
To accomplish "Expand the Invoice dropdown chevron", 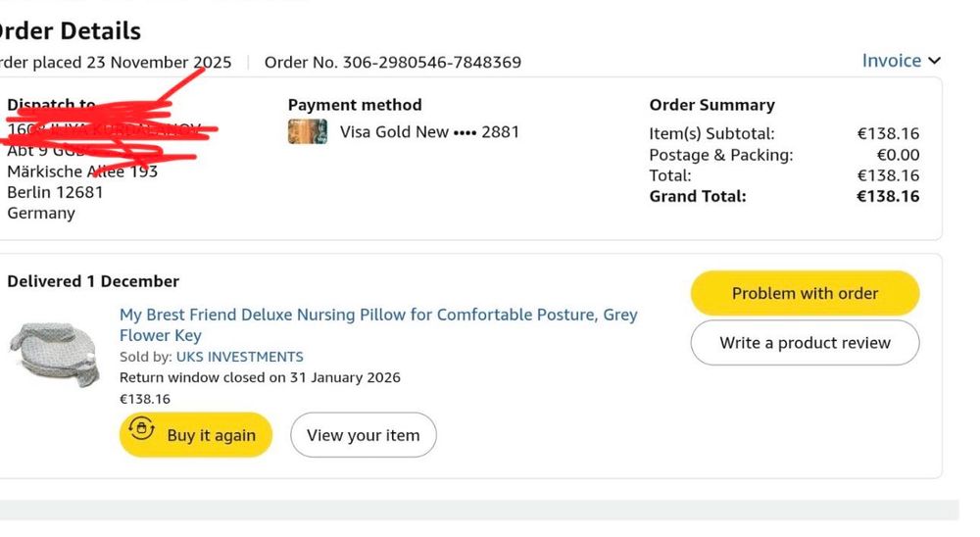I will (935, 61).
